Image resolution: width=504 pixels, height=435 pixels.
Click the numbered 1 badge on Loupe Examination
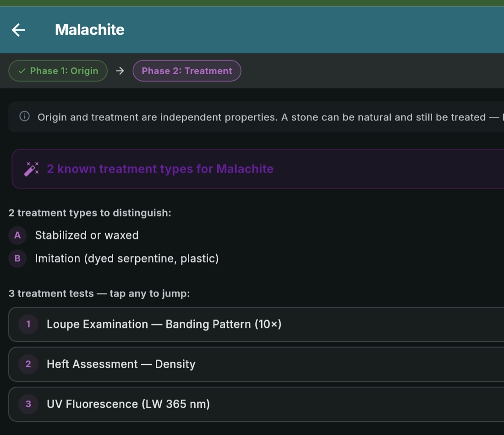coord(28,324)
